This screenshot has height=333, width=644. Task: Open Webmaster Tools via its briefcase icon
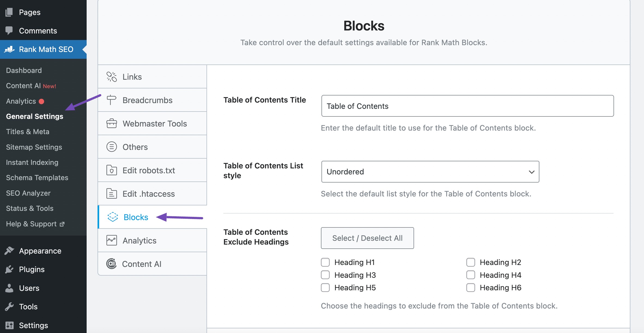tap(111, 123)
